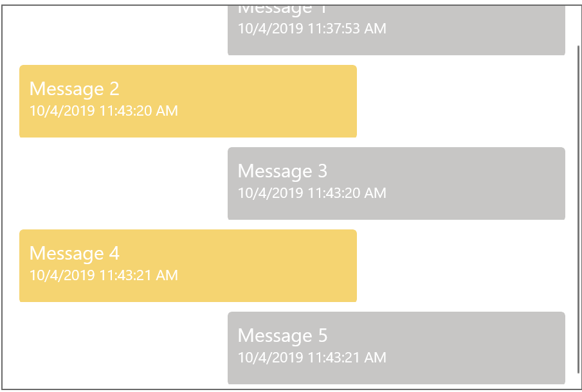Click scrollbar track above the thumb
The height and width of the screenshot is (392, 582).
pyautogui.click(x=578, y=25)
